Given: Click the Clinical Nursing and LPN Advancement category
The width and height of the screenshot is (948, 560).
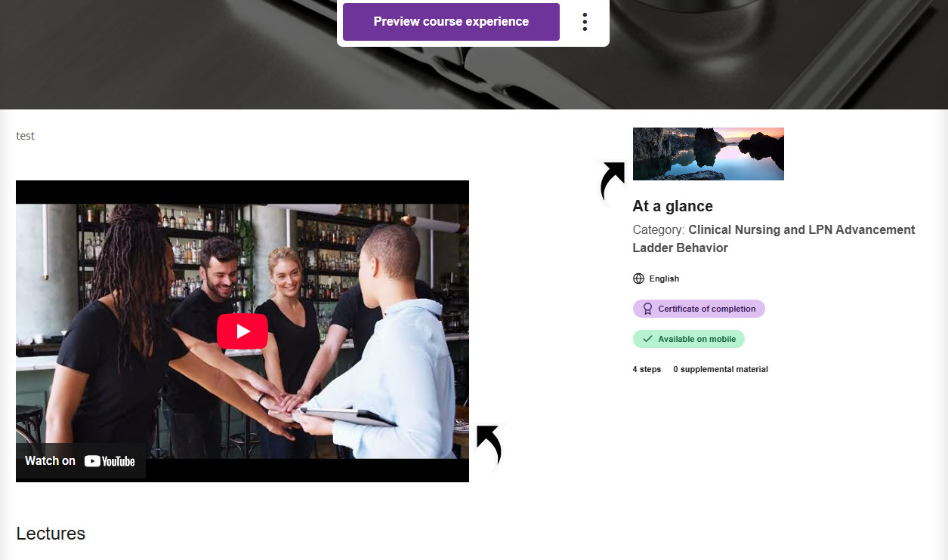Looking at the screenshot, I should click(x=774, y=238).
